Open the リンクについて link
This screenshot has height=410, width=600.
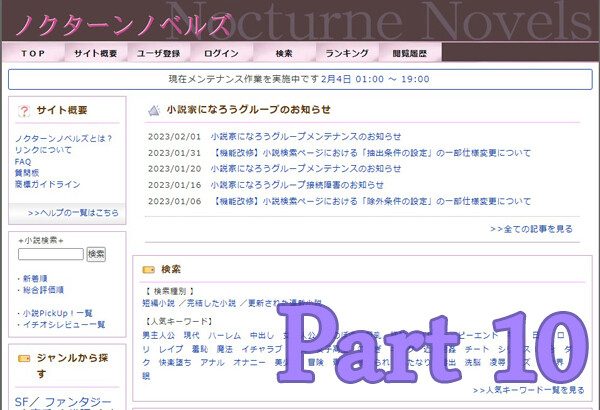click(43, 150)
